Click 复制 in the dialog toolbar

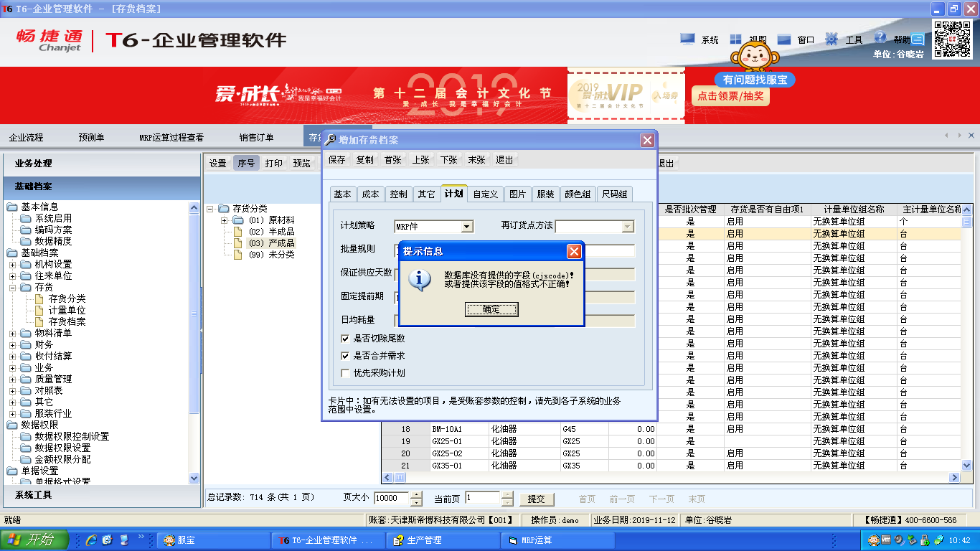tap(365, 160)
